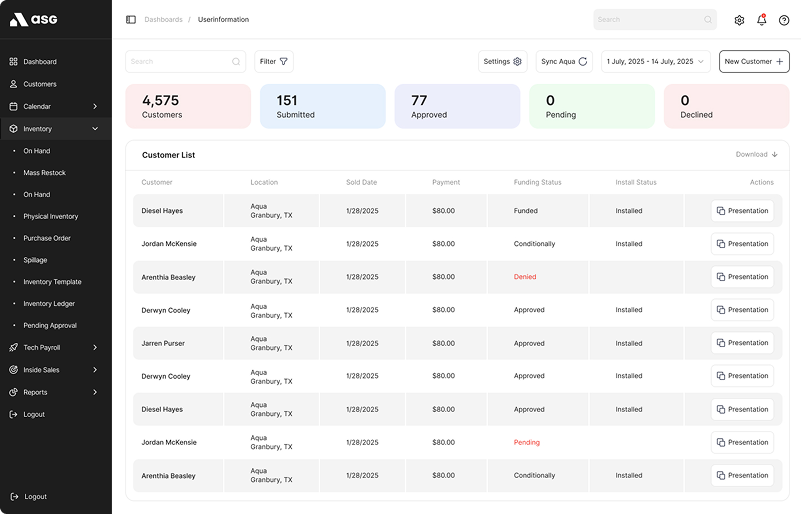Screen dimensions: 801x514
Task: Click the New Customer button
Action: point(754,62)
